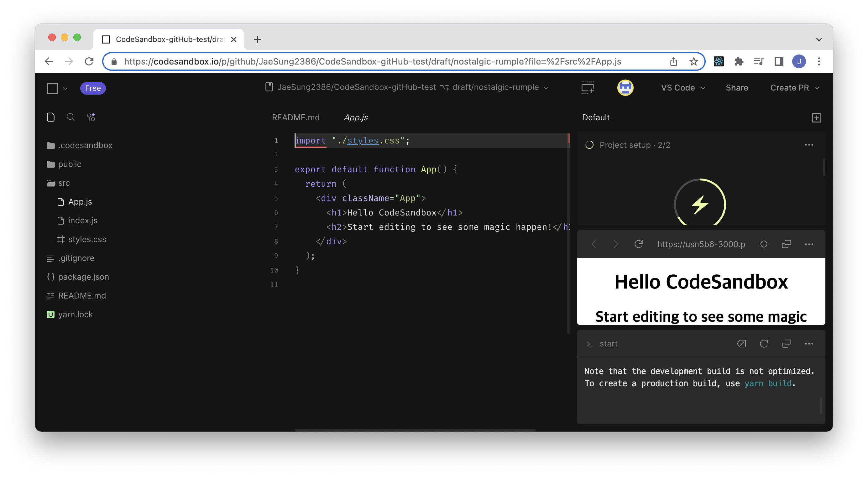Refresh the preview browser pane
This screenshot has height=478, width=868.
click(639, 244)
